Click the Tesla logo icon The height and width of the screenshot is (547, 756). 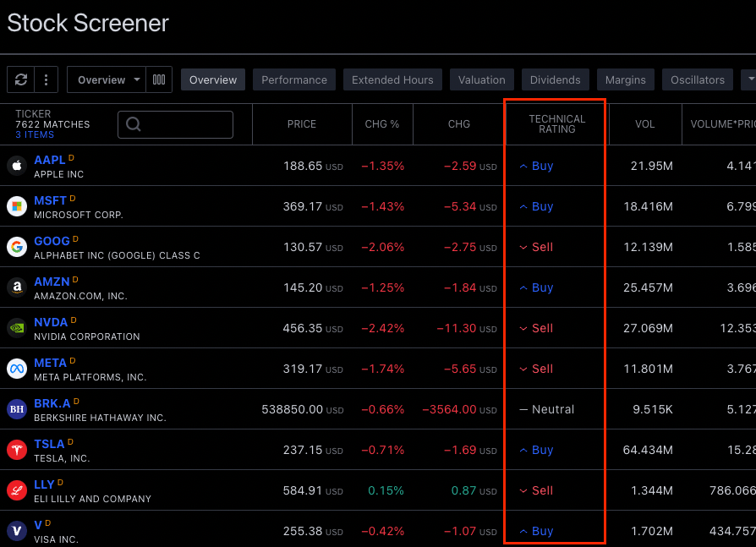tap(17, 450)
